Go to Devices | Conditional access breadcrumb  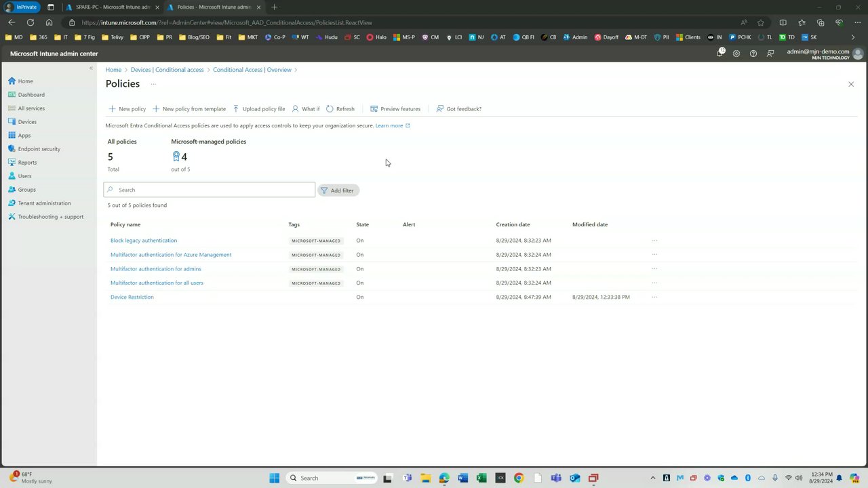coord(167,70)
